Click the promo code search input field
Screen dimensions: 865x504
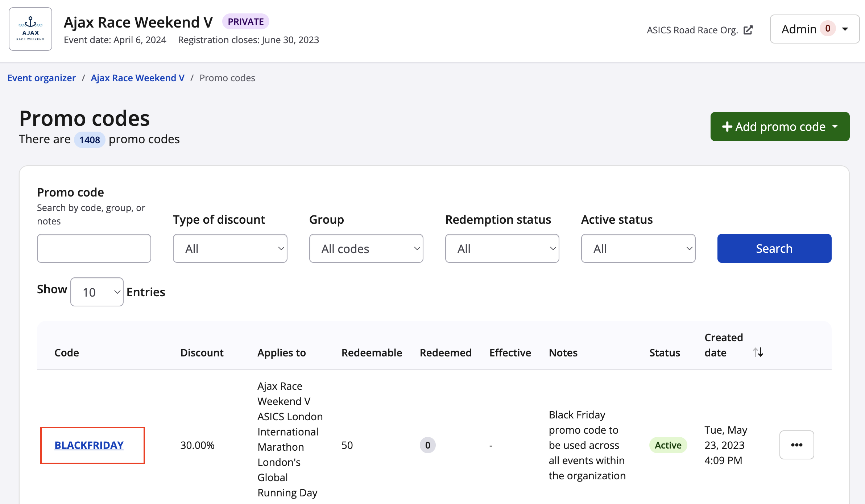pos(94,248)
